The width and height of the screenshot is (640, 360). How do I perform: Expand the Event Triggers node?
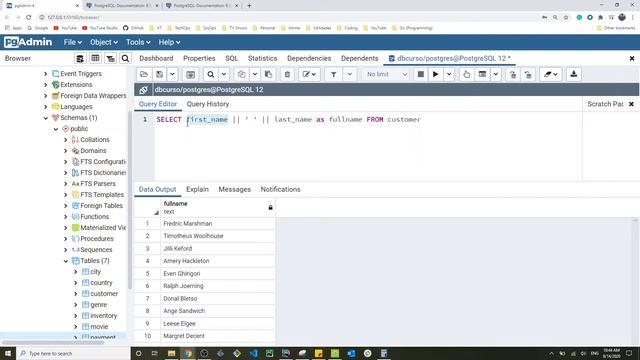click(46, 74)
